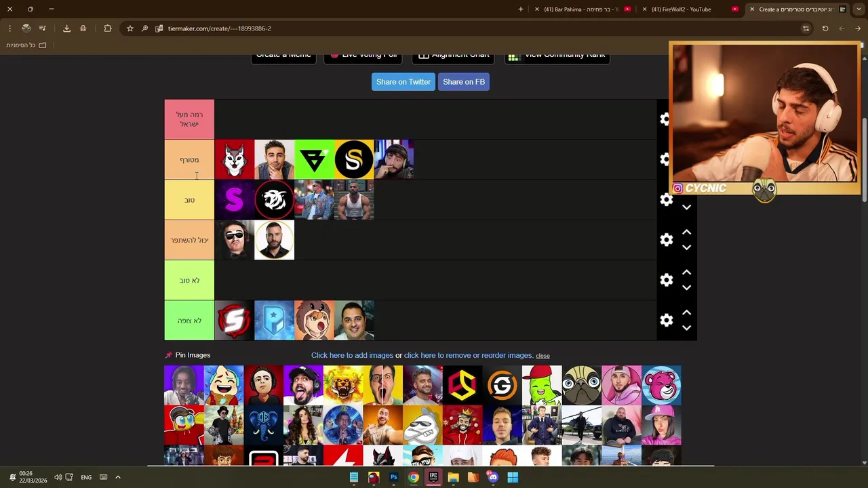This screenshot has width=868, height=488.
Task: Open the Chrome three-dot menu
Action: pyautogui.click(x=9, y=28)
